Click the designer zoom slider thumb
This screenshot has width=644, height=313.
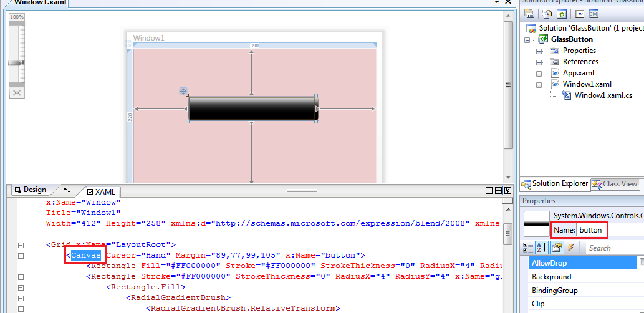pyautogui.click(x=16, y=63)
